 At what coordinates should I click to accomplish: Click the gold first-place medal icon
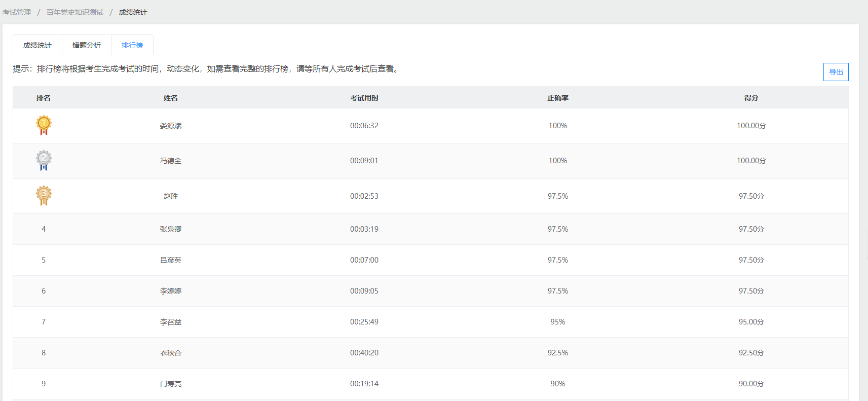44,125
